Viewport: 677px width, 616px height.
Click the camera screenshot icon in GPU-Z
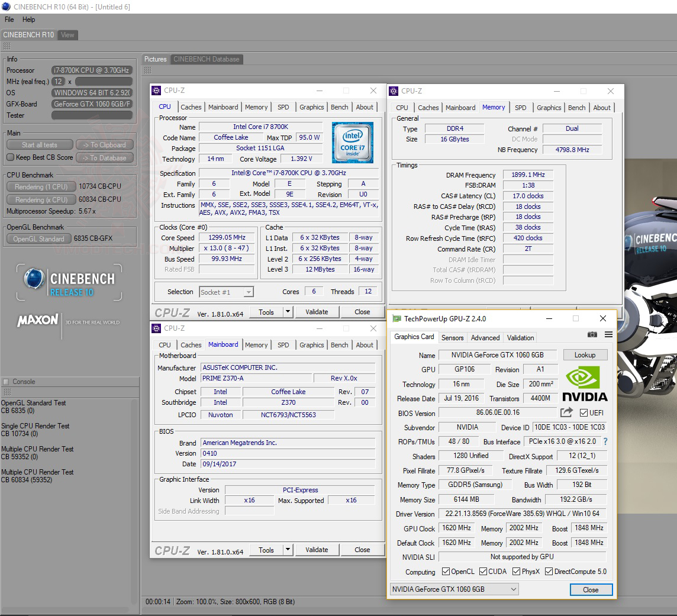click(x=592, y=335)
